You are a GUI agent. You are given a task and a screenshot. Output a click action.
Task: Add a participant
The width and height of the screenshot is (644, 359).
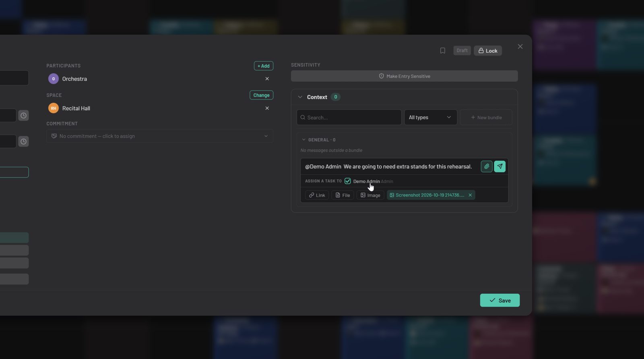coord(264,66)
